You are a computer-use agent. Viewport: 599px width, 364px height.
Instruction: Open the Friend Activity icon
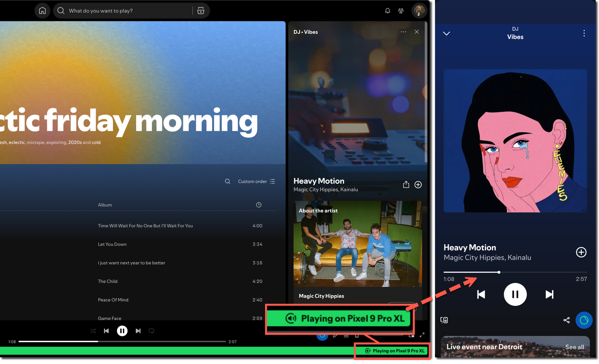401,11
